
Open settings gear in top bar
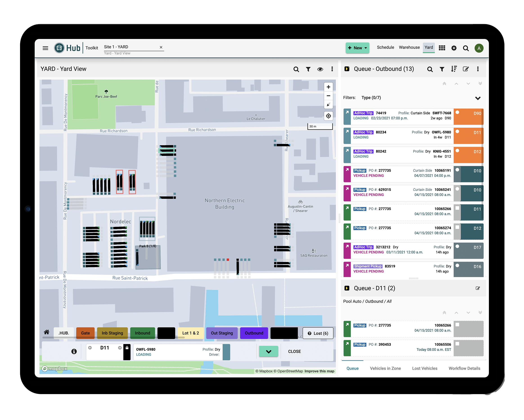click(x=454, y=48)
